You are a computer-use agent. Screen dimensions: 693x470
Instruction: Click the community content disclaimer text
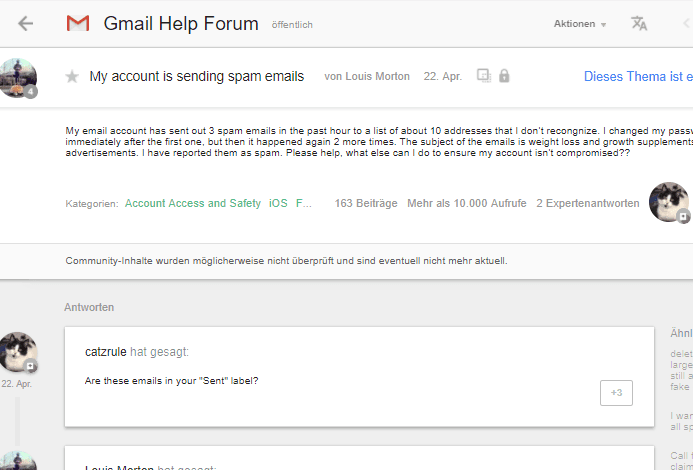(286, 261)
